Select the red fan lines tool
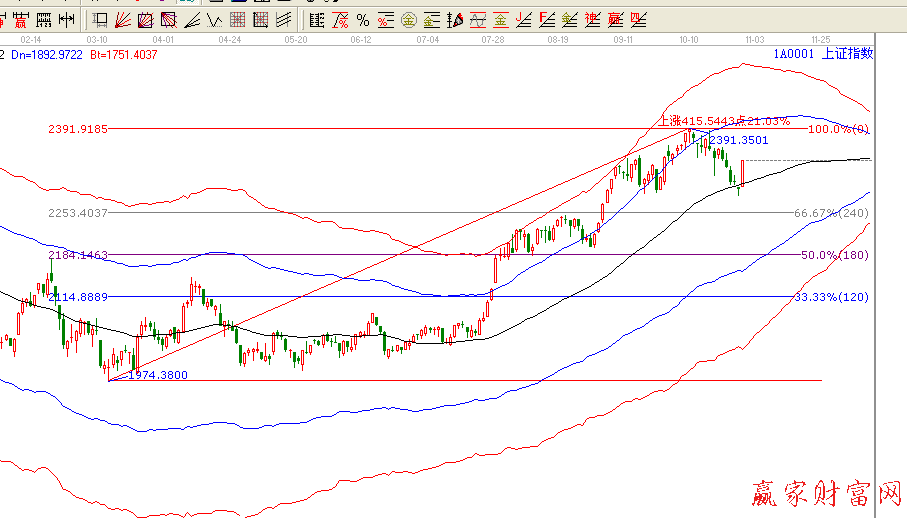Viewport: 907px width, 518px height. pos(122,19)
